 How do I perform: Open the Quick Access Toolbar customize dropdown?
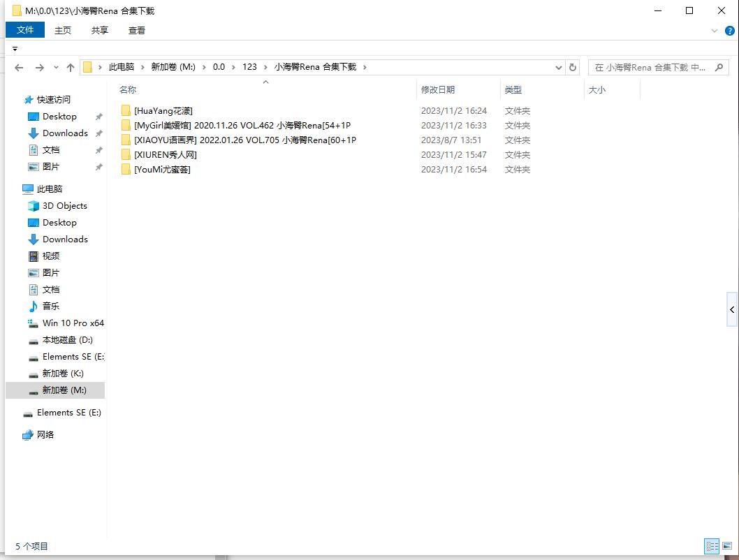15,49
